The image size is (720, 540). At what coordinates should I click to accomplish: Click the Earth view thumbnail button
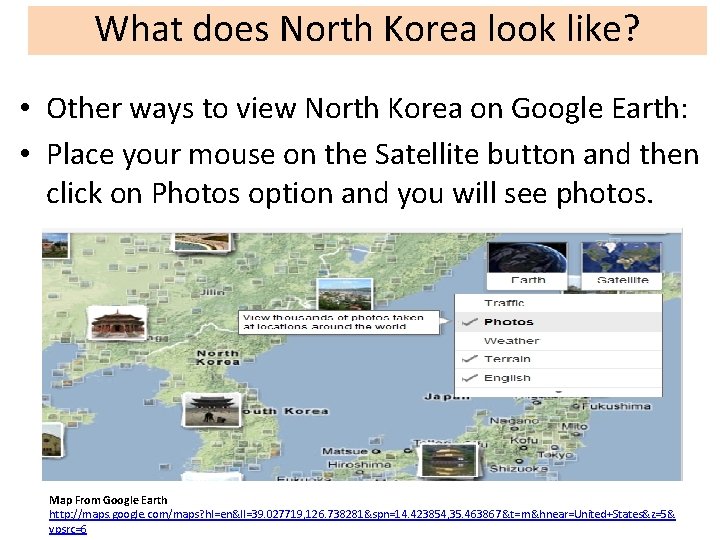pos(527,265)
